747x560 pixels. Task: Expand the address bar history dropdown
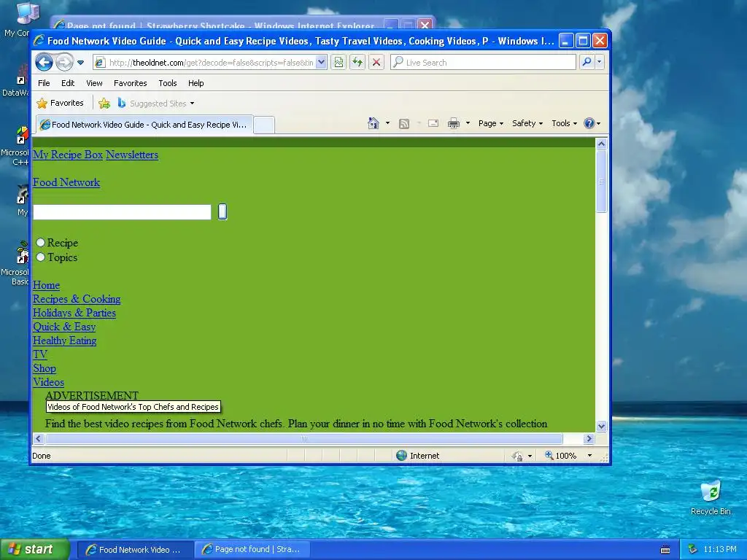coord(322,63)
